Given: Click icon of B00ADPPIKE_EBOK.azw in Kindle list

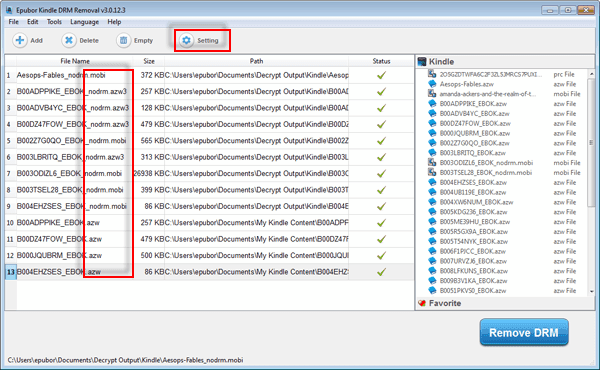Looking at the screenshot, I should point(432,103).
